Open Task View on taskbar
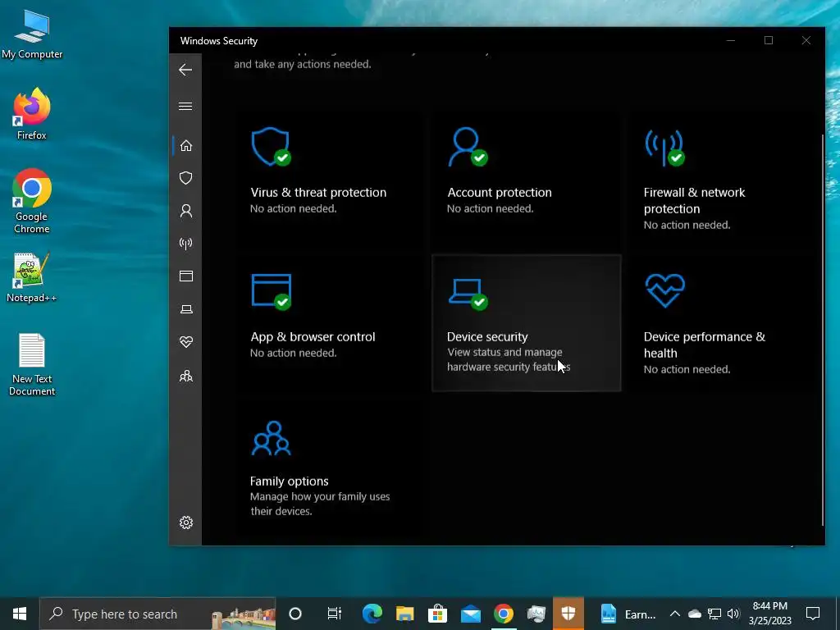The width and height of the screenshot is (840, 630). coord(335,614)
